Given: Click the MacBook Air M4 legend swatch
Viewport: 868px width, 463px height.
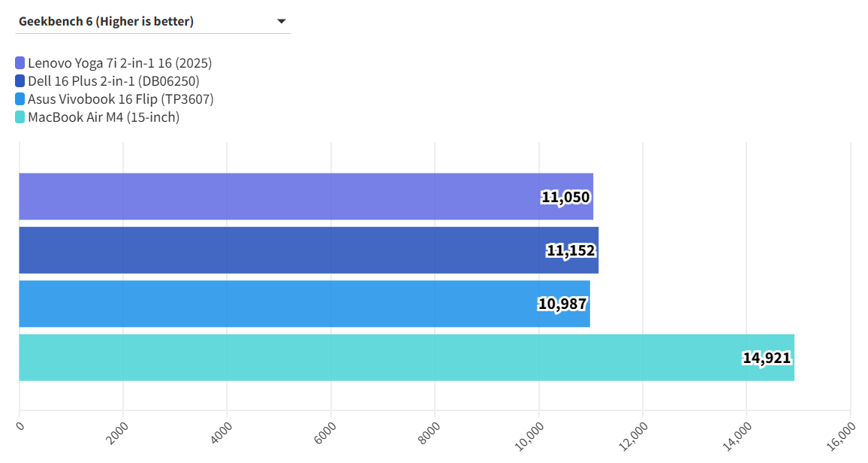Looking at the screenshot, I should click(x=20, y=117).
